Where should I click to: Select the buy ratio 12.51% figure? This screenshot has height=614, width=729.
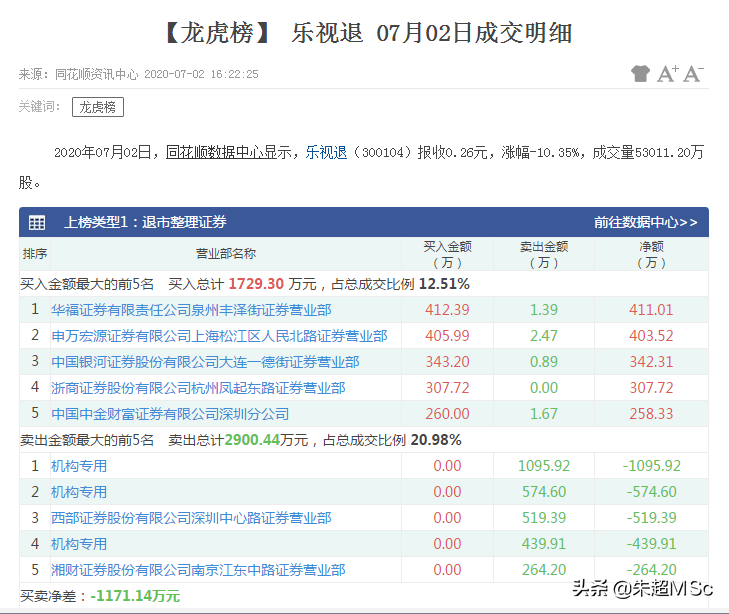click(x=444, y=284)
